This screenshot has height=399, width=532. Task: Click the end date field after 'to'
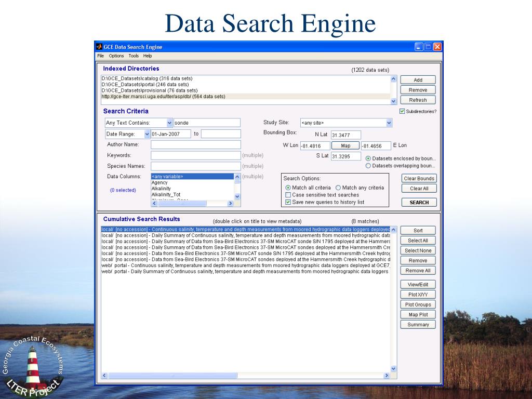[x=221, y=134]
